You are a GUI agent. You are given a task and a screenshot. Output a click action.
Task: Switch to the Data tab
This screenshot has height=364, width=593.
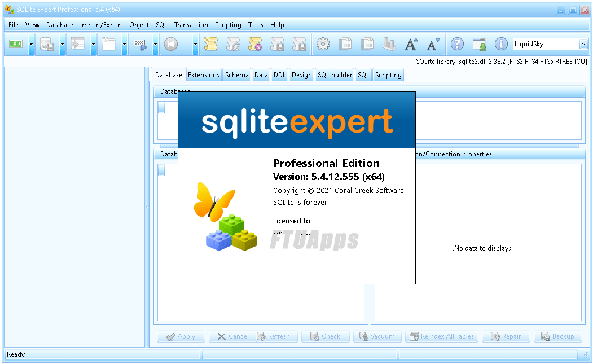[261, 75]
